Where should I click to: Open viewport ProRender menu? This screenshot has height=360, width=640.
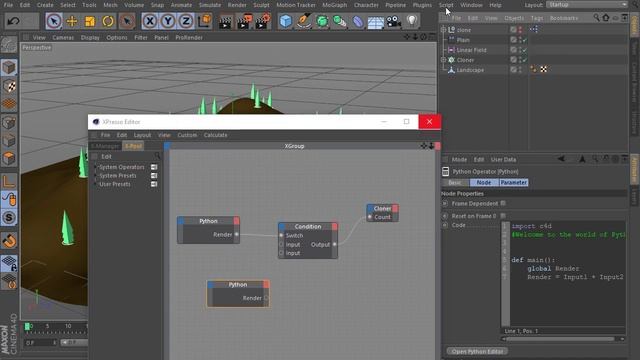189,37
